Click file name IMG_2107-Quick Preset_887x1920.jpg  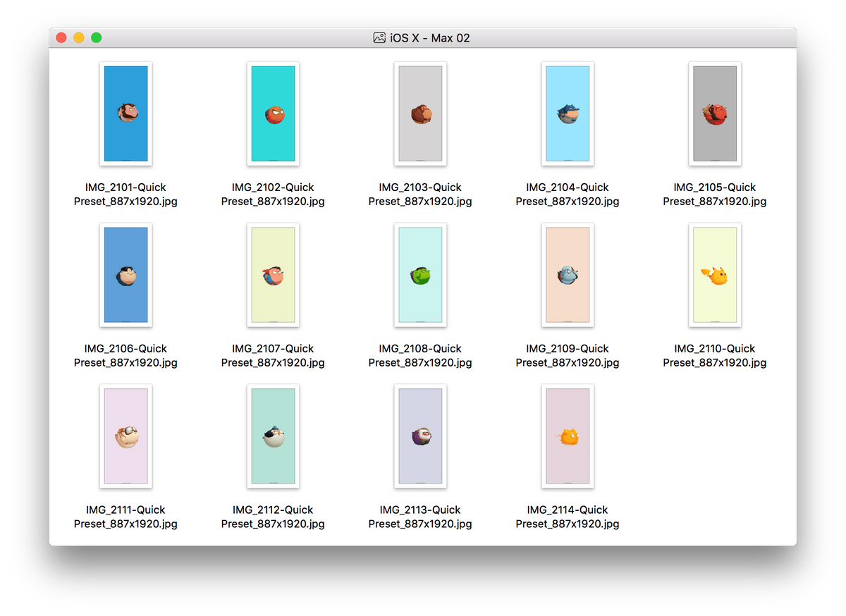coord(273,356)
